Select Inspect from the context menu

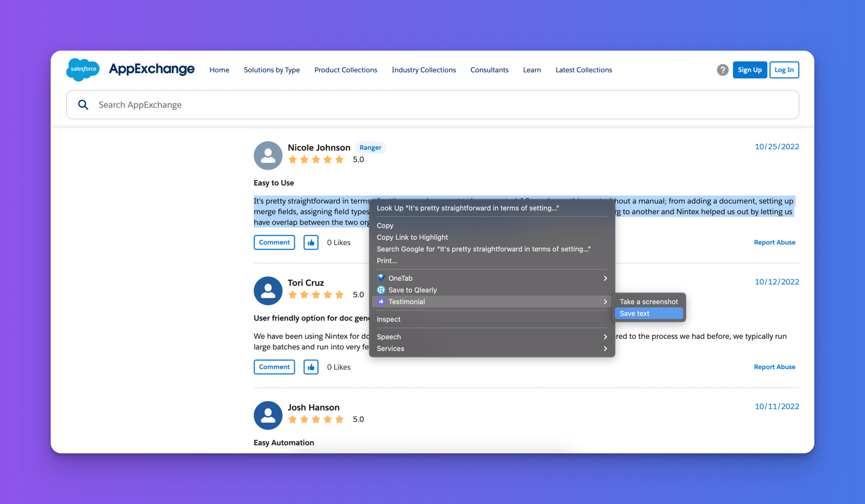click(x=492, y=319)
